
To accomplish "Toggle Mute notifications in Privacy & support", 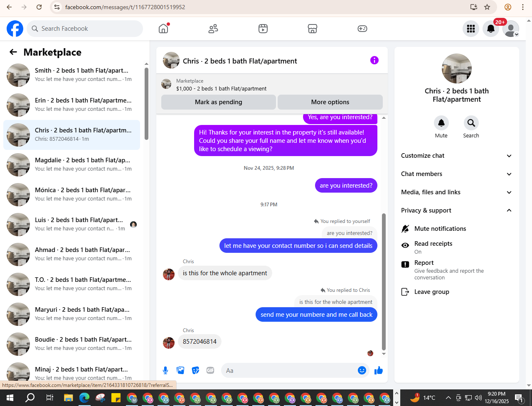I will point(456,229).
